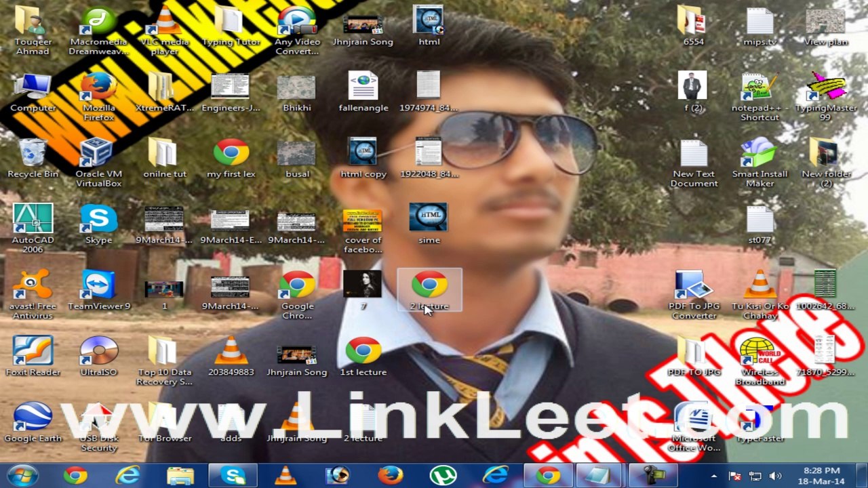The image size is (868, 488).
Task: Click the Windows Start button
Action: [x=22, y=475]
